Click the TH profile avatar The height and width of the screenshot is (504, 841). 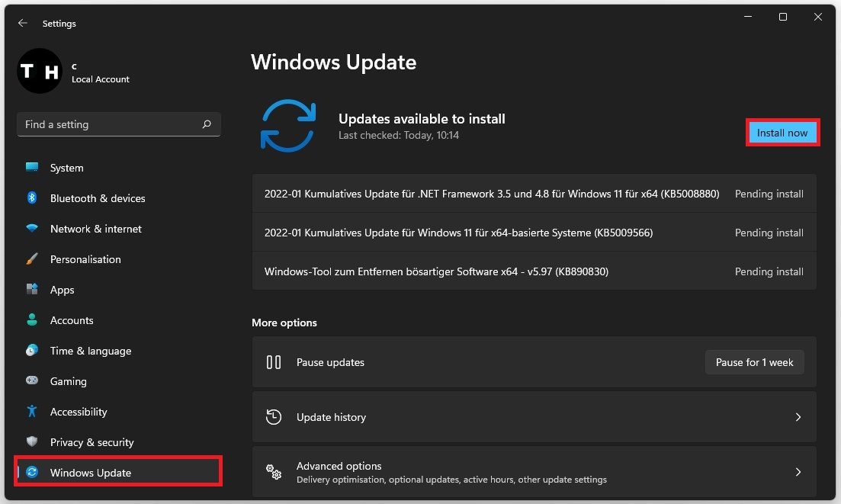pos(39,72)
